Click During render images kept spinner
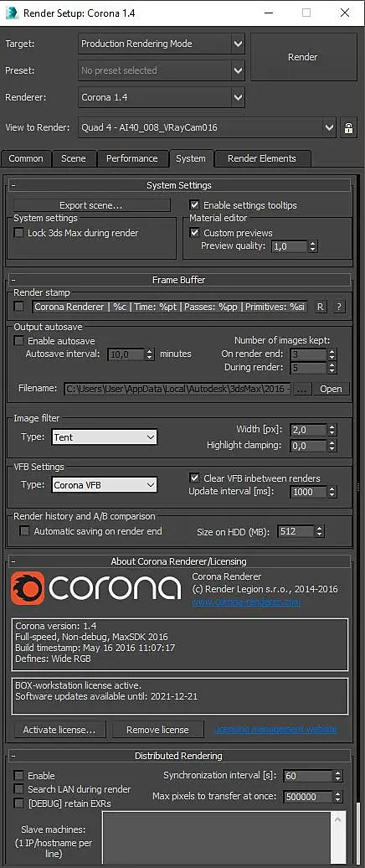The image size is (365, 868). click(332, 368)
